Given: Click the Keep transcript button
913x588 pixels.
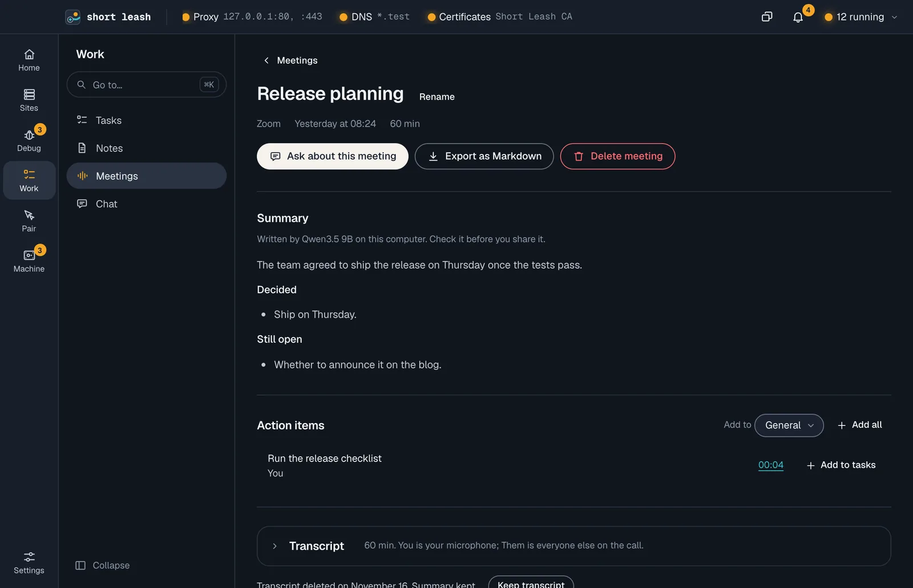Looking at the screenshot, I should [x=531, y=583].
